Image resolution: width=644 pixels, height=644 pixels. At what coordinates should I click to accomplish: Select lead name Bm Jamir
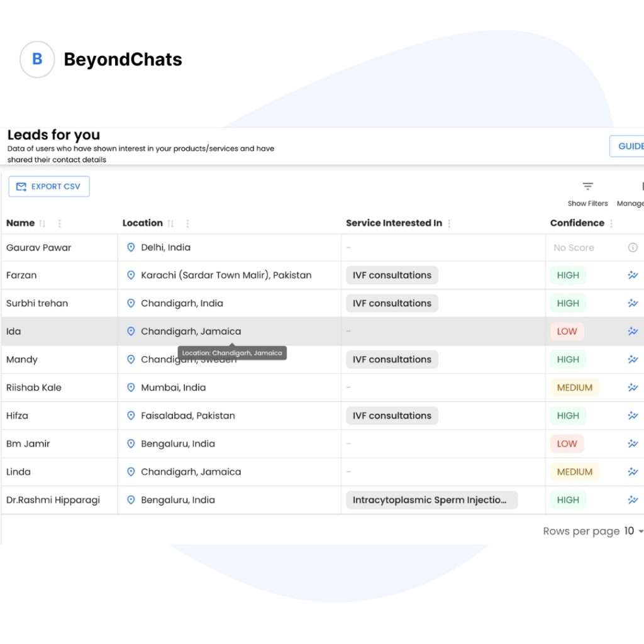pos(28,443)
